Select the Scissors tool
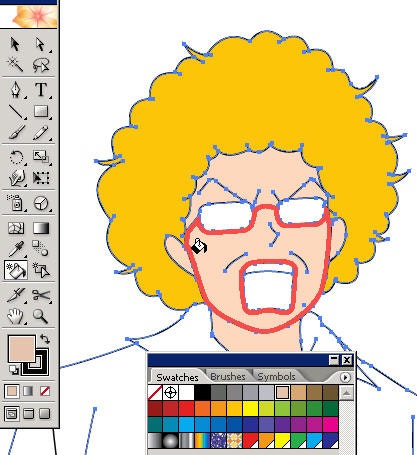Screen dimensions: 417x455 click(41, 295)
